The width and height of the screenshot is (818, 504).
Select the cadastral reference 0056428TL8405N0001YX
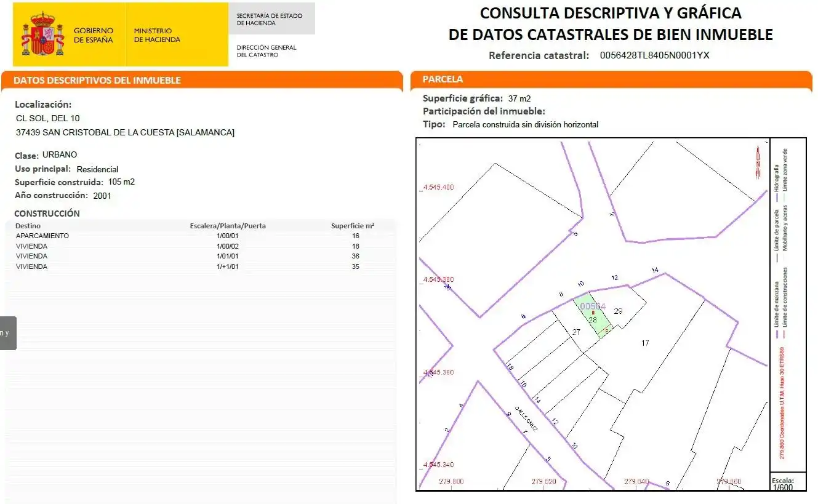pyautogui.click(x=654, y=55)
